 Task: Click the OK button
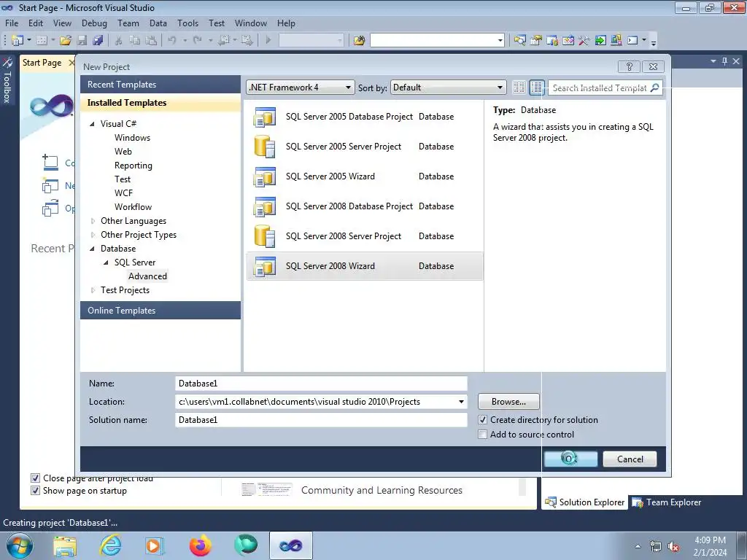coord(570,459)
